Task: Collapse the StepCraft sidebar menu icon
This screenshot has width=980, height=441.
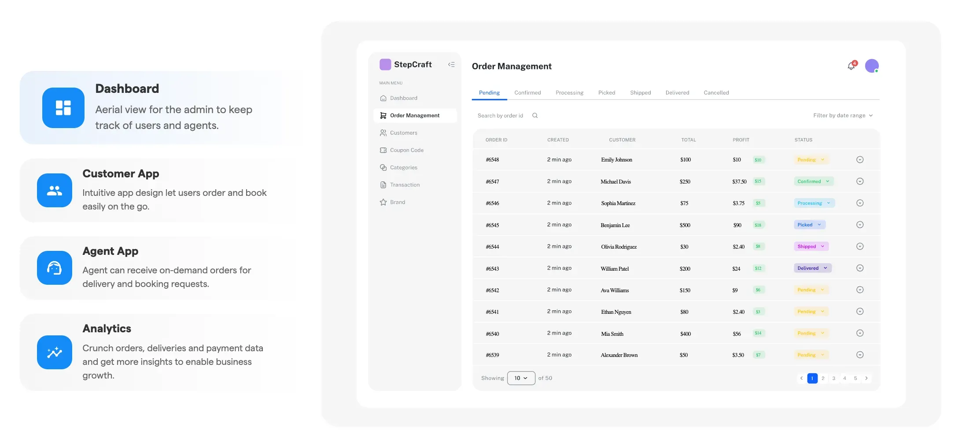Action: [451, 65]
